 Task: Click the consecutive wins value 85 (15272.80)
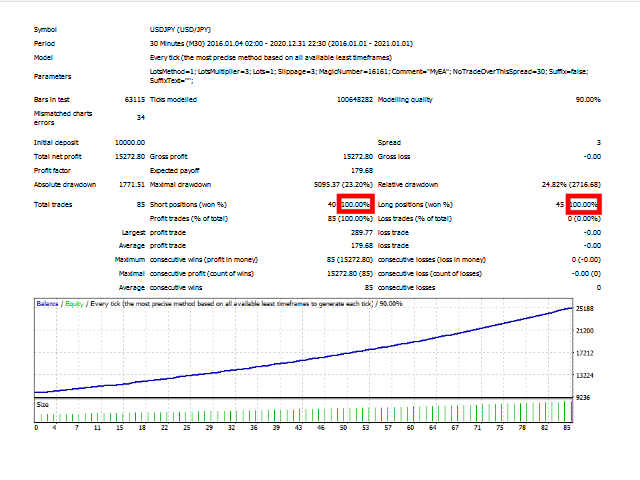tap(350, 260)
